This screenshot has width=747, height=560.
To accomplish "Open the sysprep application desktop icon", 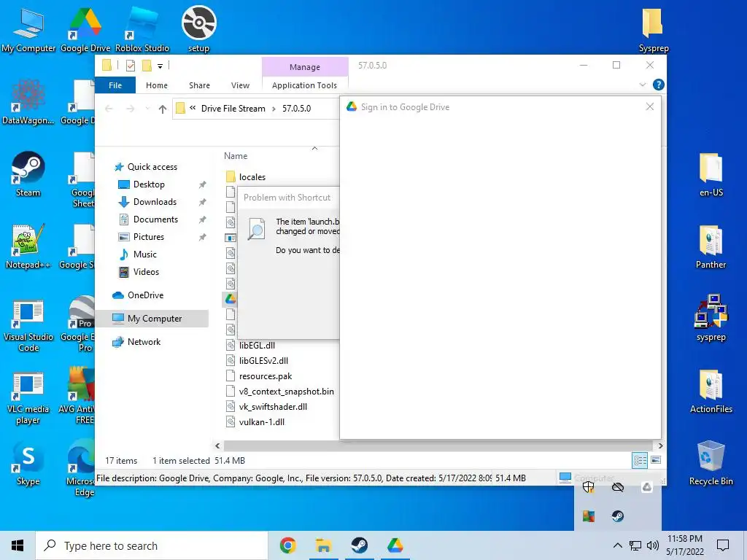I will 711,318.
